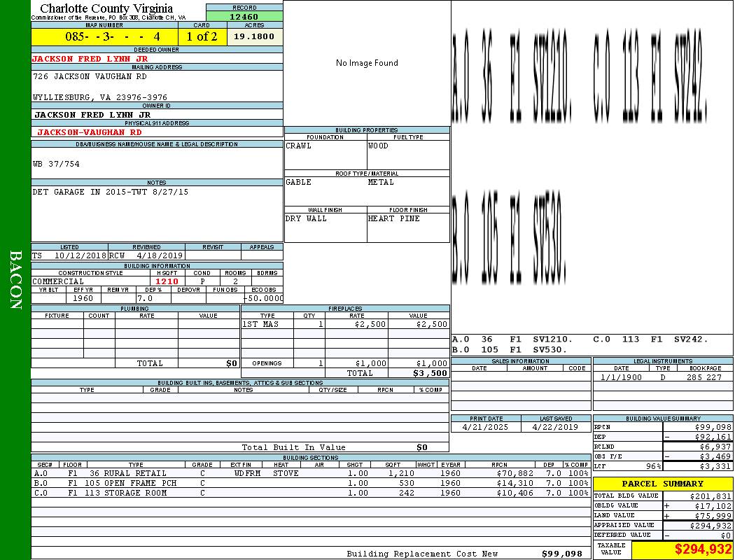
Task: Select the red TAXABLE VALUE $294,932
Action: click(703, 549)
